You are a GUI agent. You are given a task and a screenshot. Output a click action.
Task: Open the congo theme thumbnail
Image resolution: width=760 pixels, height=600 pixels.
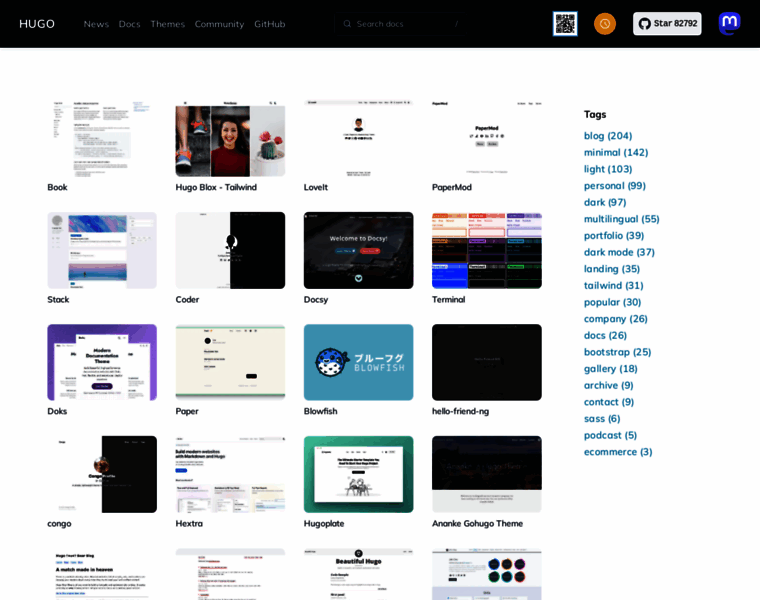click(x=102, y=474)
